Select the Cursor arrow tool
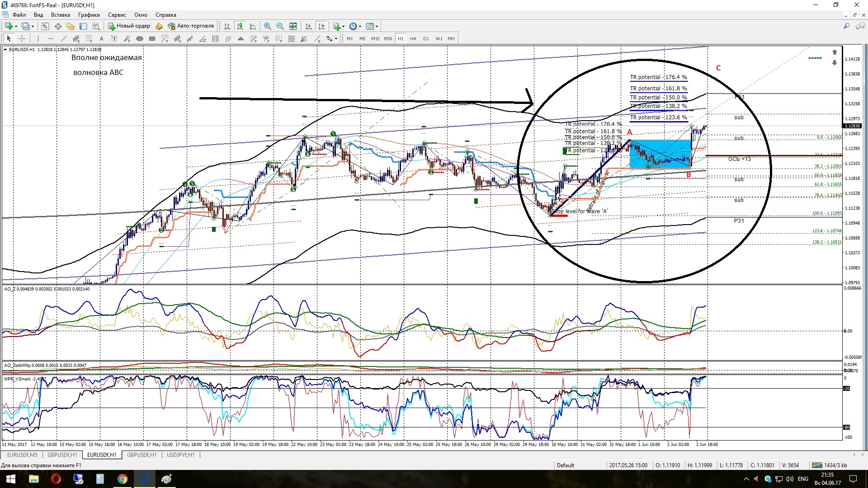 click(9, 39)
